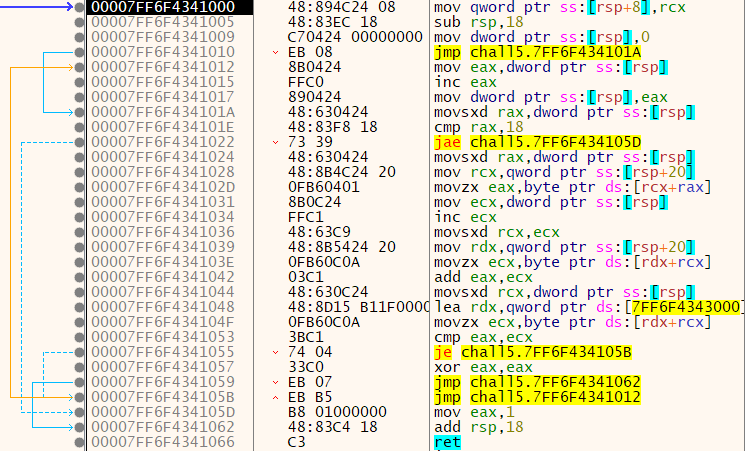Select opcode bytes 'EB 08'
This screenshot has height=451, width=745.
(x=310, y=52)
